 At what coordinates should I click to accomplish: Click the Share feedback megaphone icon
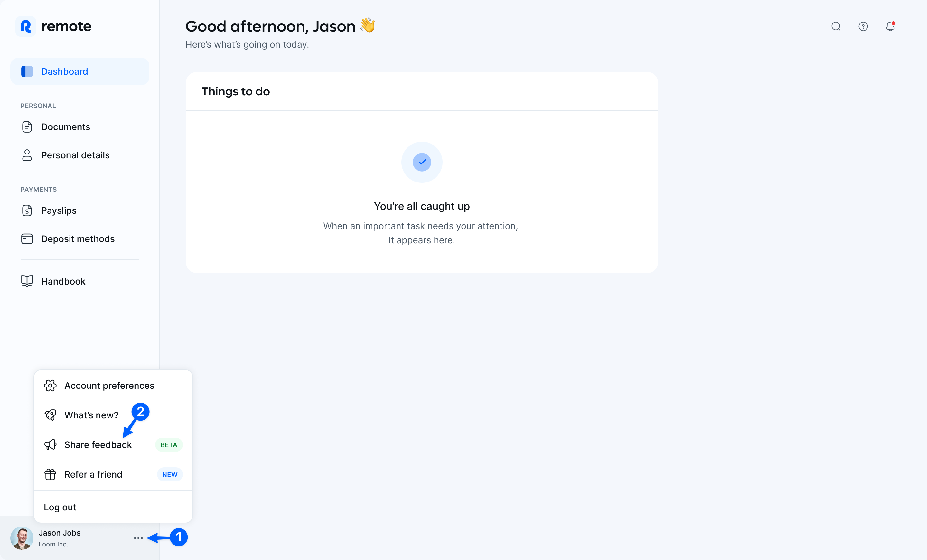(x=50, y=444)
